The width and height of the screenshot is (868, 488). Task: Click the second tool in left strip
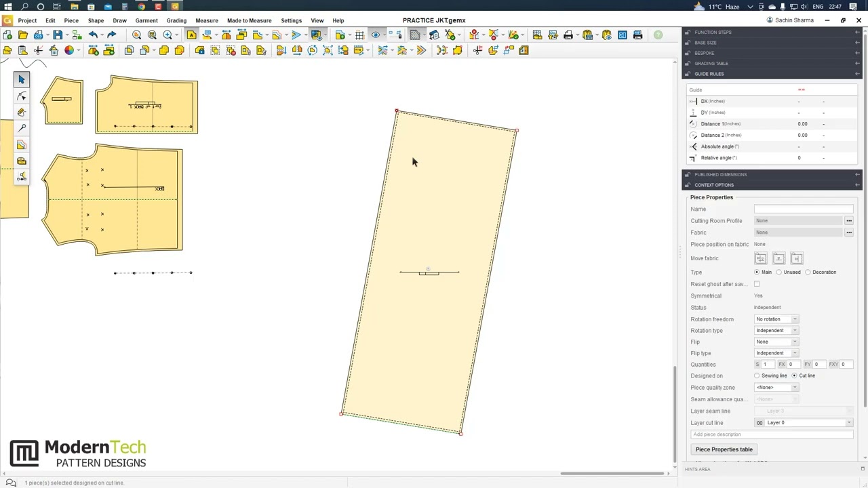21,96
